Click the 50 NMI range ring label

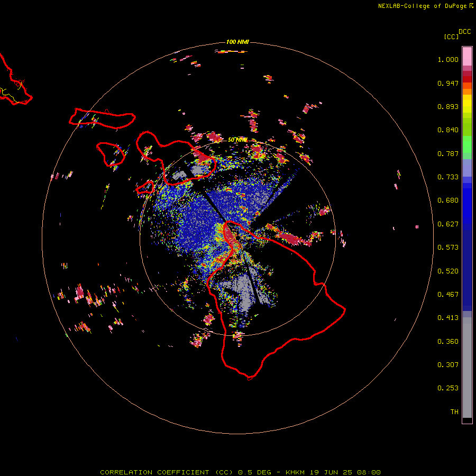pyautogui.click(x=237, y=140)
